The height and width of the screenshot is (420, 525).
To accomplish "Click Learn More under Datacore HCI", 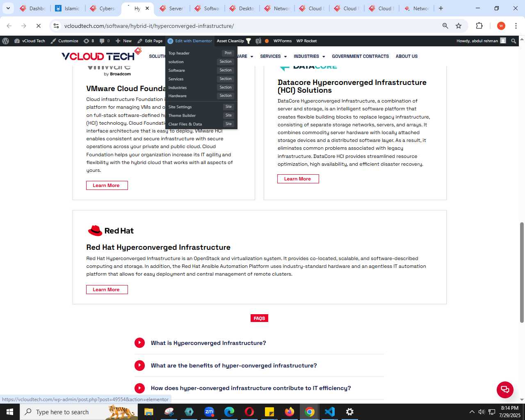I will (x=298, y=179).
